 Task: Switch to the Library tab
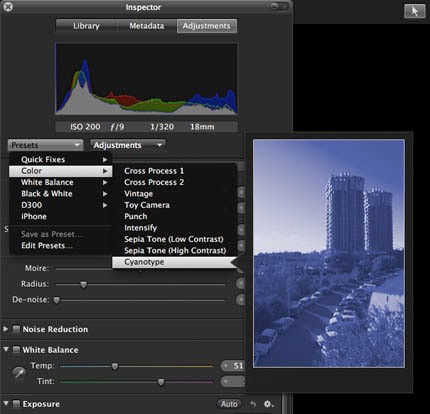pyautogui.click(x=86, y=26)
